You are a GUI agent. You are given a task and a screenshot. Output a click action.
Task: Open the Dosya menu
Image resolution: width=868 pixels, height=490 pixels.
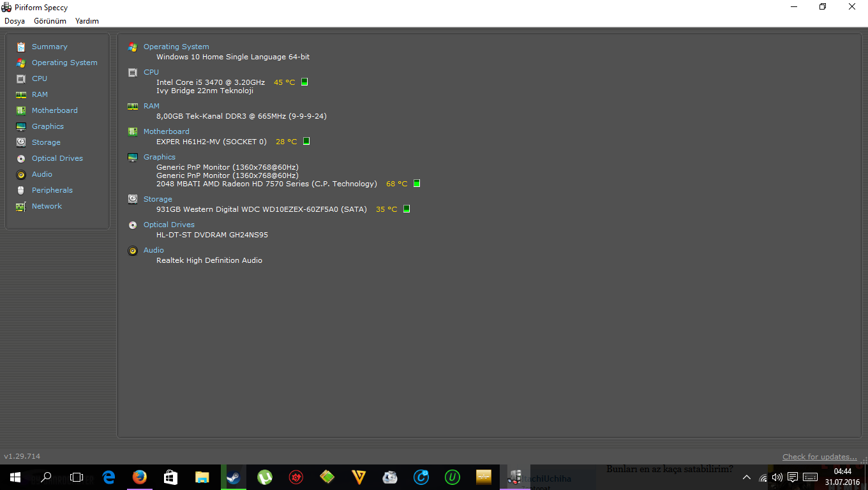15,21
